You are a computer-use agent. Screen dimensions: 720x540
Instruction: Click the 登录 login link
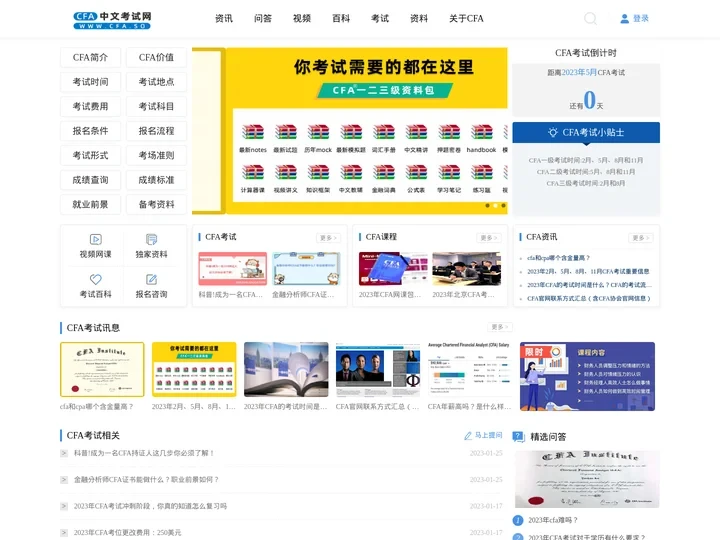[x=641, y=18]
